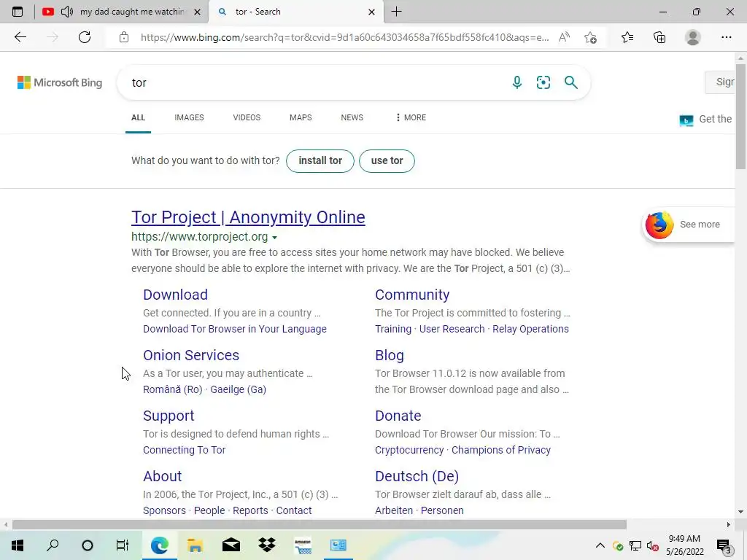Click the horizontal scrollbar of the page
This screenshot has width=747, height=560.
(x=320, y=524)
